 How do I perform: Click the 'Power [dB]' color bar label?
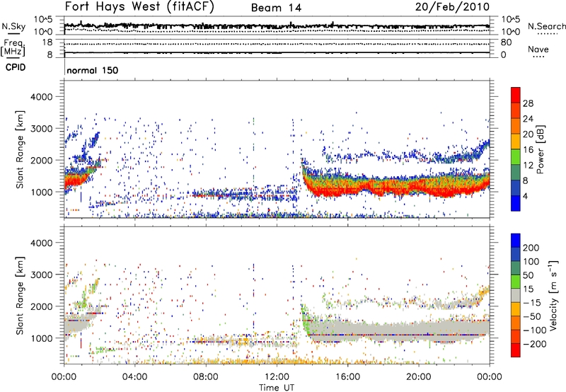coord(541,149)
